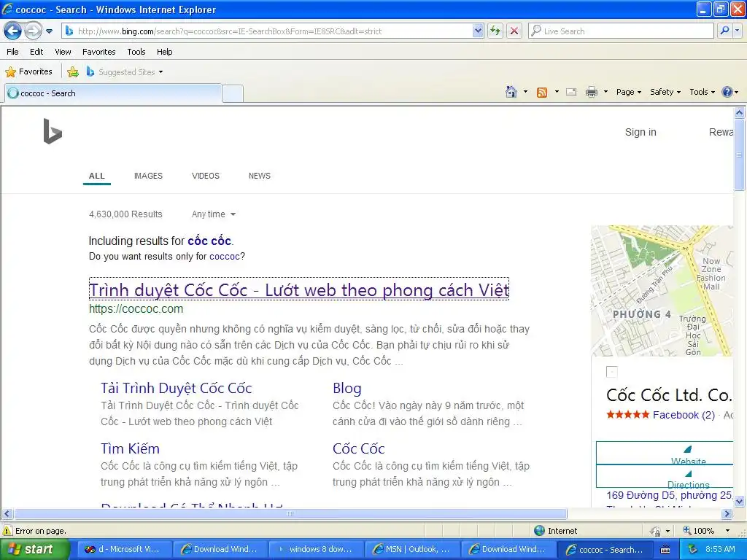747x560 pixels.
Task: Open recent pages dropdown beside Forward button
Action: 49,31
